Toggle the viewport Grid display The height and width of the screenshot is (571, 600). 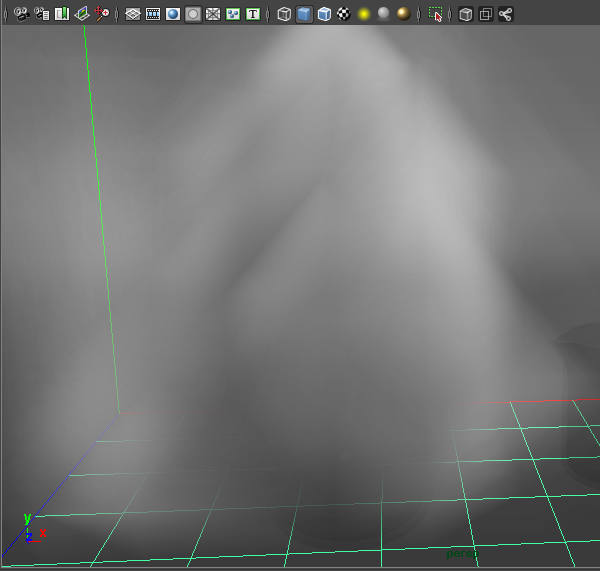click(x=132, y=14)
